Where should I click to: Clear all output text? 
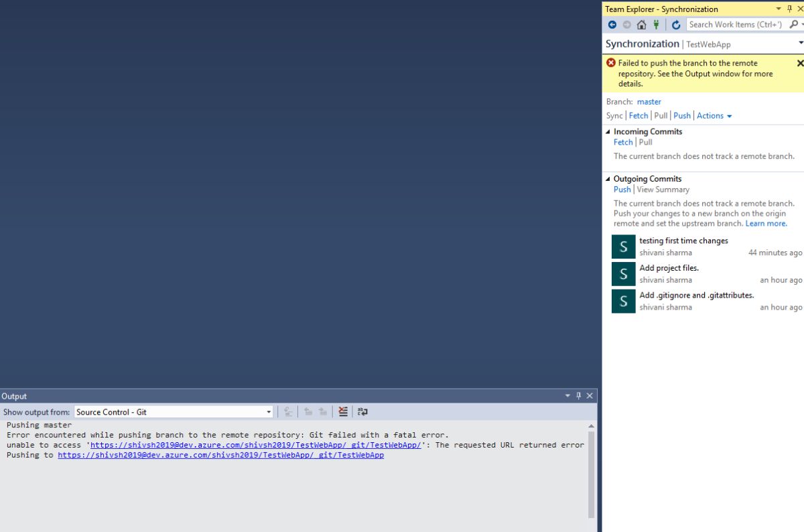[x=343, y=412]
